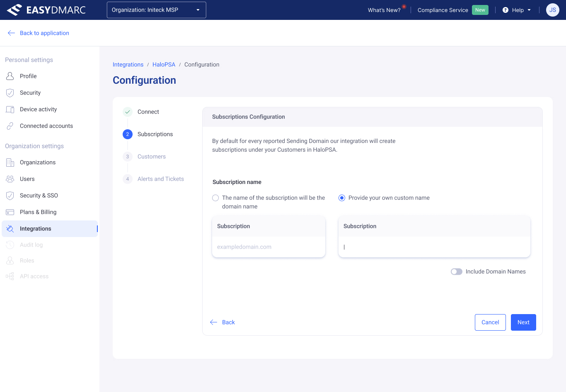This screenshot has height=392, width=566.
Task: Click the Users group icon
Action: pyautogui.click(x=10, y=179)
